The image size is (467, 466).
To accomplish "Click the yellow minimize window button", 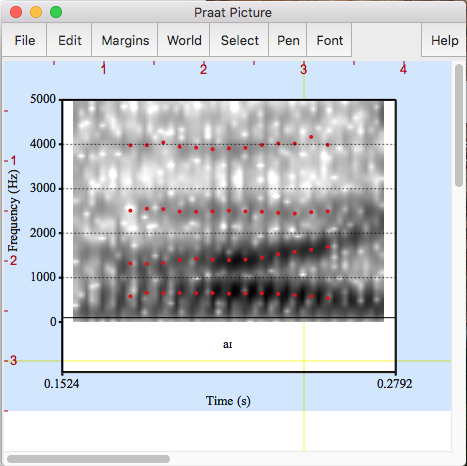I will pos(36,12).
